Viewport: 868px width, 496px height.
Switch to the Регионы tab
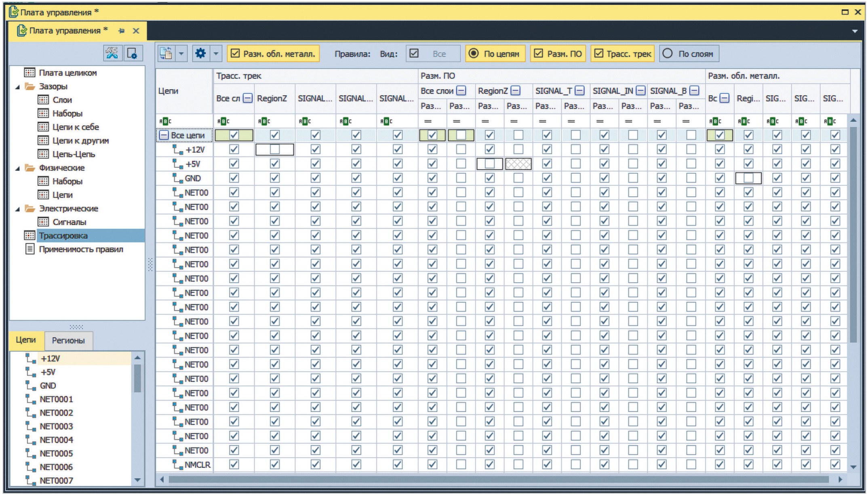(x=68, y=340)
